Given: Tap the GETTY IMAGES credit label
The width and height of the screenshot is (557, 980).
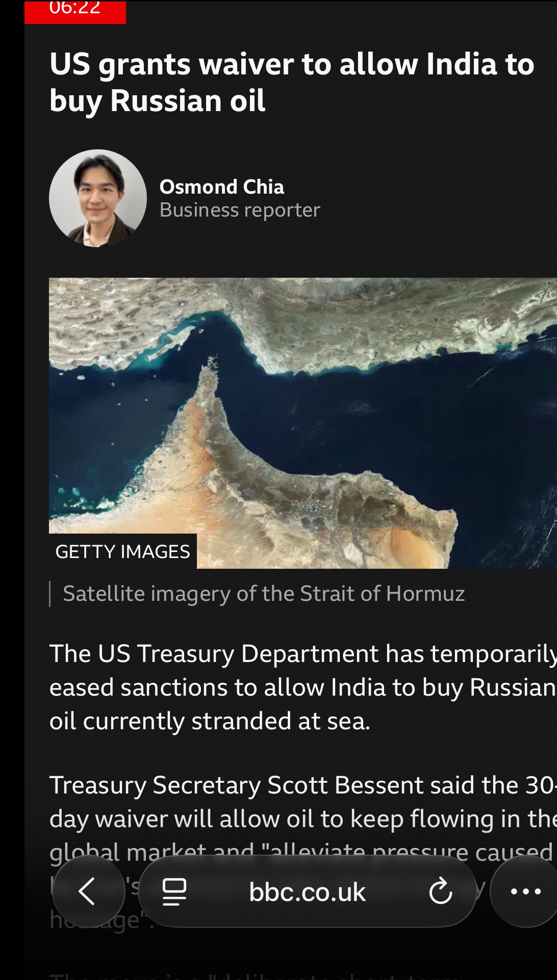Looking at the screenshot, I should tap(123, 551).
